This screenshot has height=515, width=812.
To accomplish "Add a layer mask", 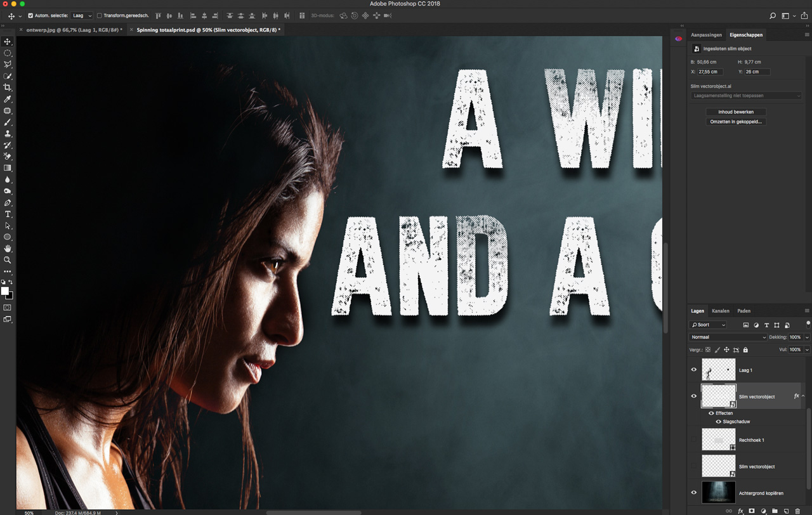I will click(752, 511).
